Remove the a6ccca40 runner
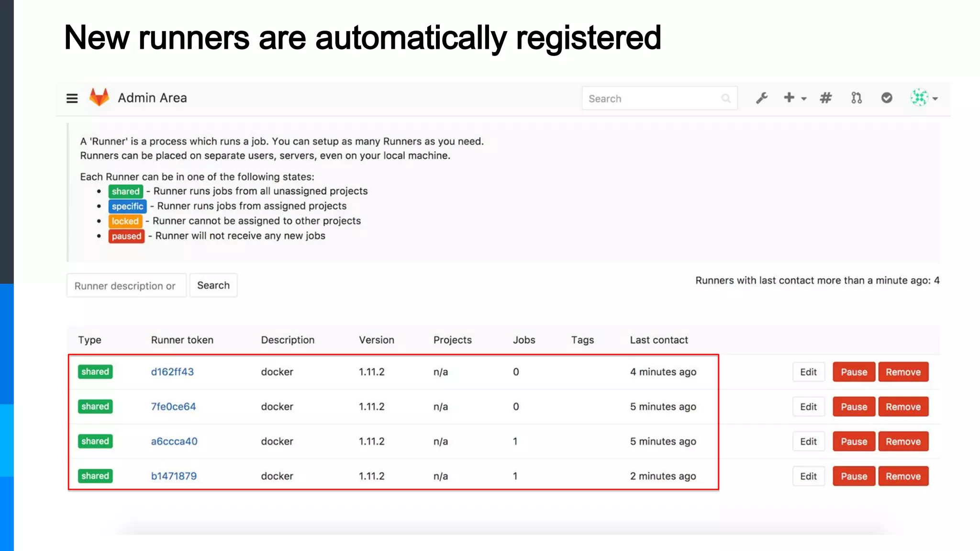This screenshot has height=551, width=980. tap(903, 441)
